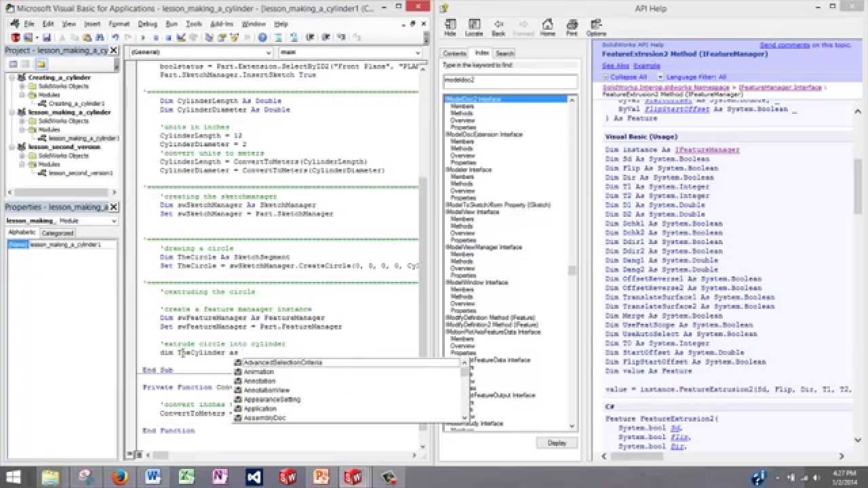Click Back icon in API Help
The width and height of the screenshot is (868, 488).
coord(498,27)
